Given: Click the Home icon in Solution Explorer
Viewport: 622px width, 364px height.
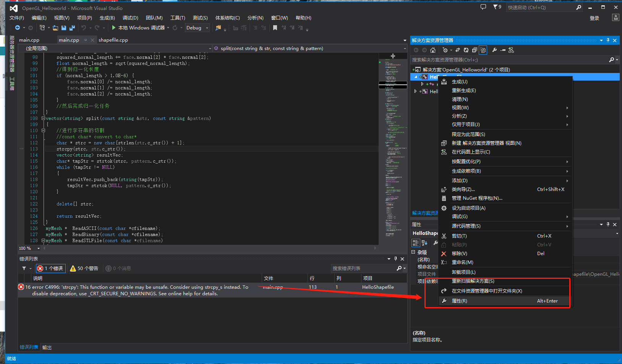Looking at the screenshot, I should 433,50.
